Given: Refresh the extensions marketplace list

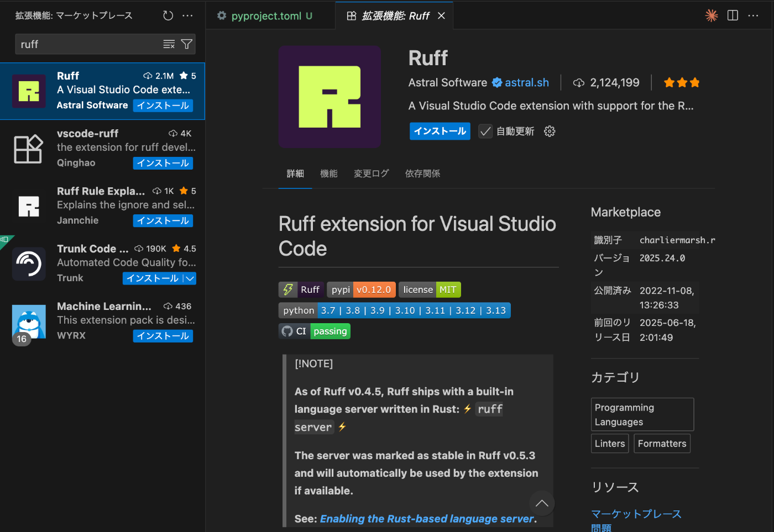Looking at the screenshot, I should click(x=168, y=15).
